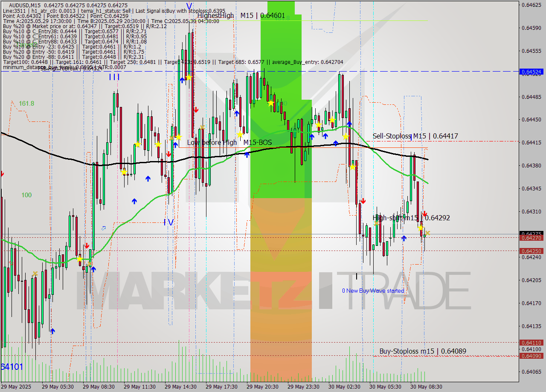Click the yellow star marker beside the High-split label
The height and width of the screenshot is (392, 546).
[x=421, y=228]
